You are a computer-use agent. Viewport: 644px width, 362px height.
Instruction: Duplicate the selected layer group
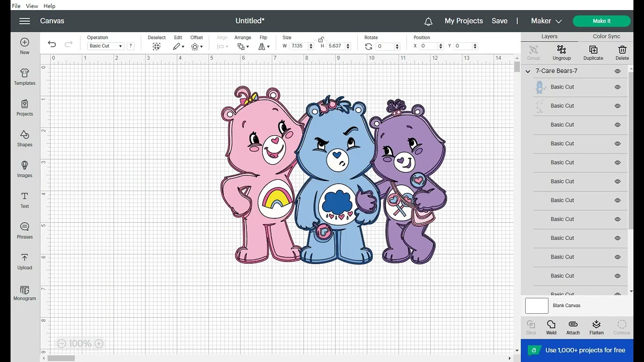pos(593,53)
